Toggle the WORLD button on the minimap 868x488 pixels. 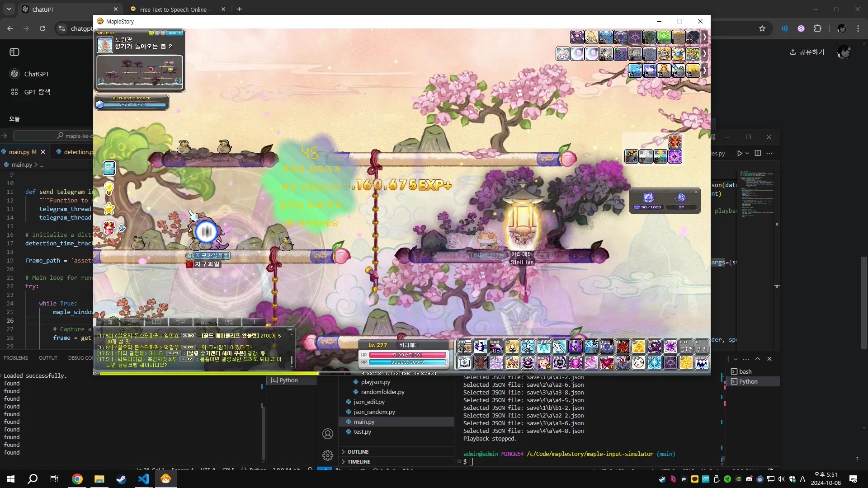175,33
